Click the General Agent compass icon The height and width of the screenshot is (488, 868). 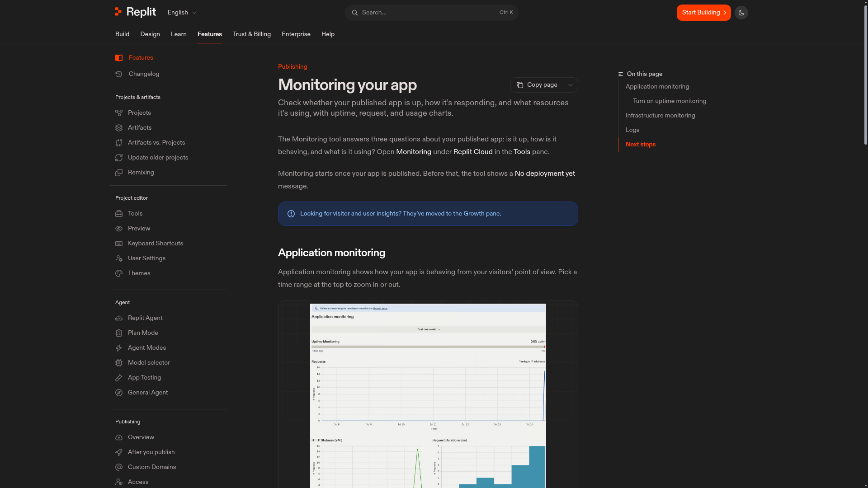tap(119, 393)
